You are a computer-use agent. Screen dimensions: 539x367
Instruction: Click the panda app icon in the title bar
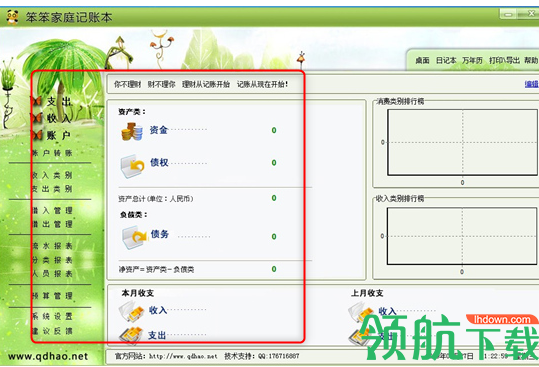click(x=12, y=17)
